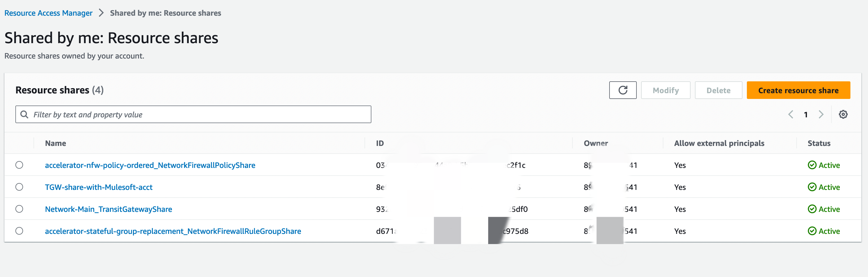Select the TGW-share-with-Mulesoft-acct radio button
This screenshot has width=868, height=277.
pos(20,187)
